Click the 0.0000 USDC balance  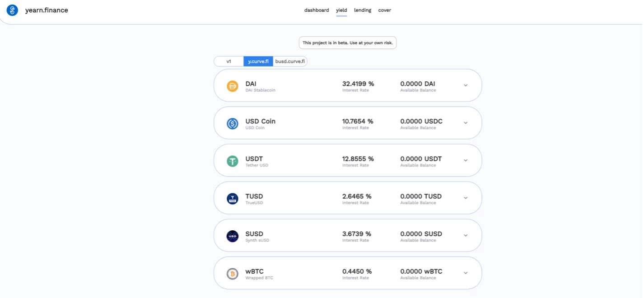[421, 121]
